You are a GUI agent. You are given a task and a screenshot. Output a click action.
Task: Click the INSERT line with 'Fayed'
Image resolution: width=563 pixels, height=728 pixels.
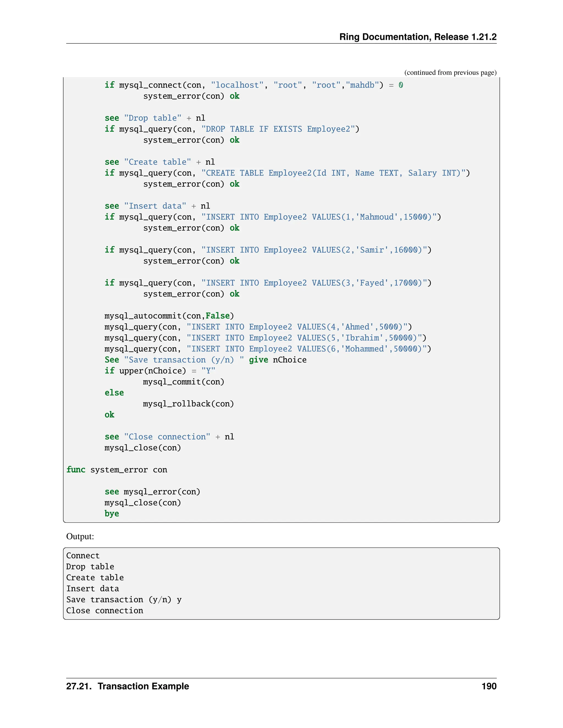point(268,283)
